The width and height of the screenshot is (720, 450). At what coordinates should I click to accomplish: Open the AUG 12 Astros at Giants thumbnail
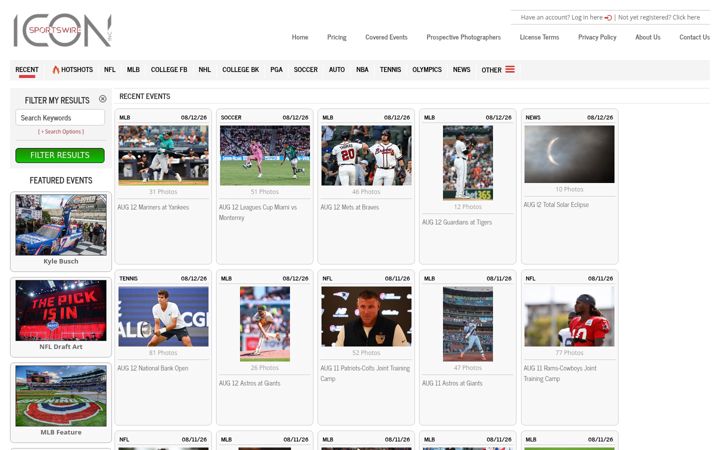[x=264, y=324]
